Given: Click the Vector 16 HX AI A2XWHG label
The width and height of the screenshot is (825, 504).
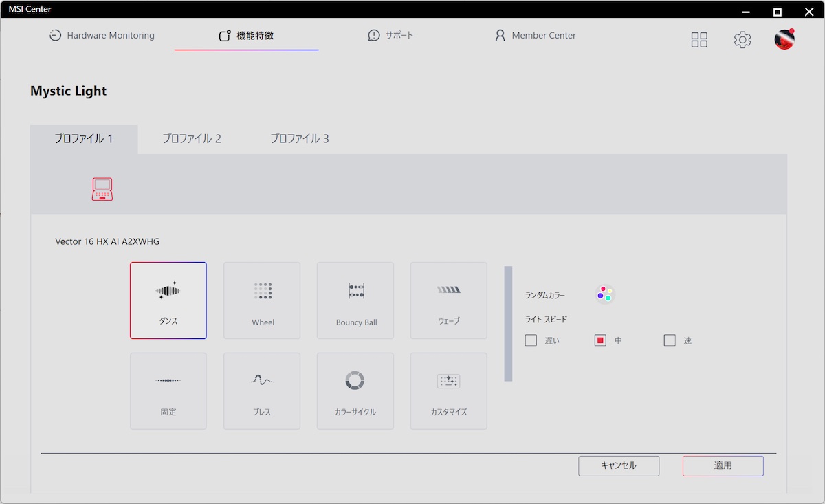Looking at the screenshot, I should click(x=107, y=241).
